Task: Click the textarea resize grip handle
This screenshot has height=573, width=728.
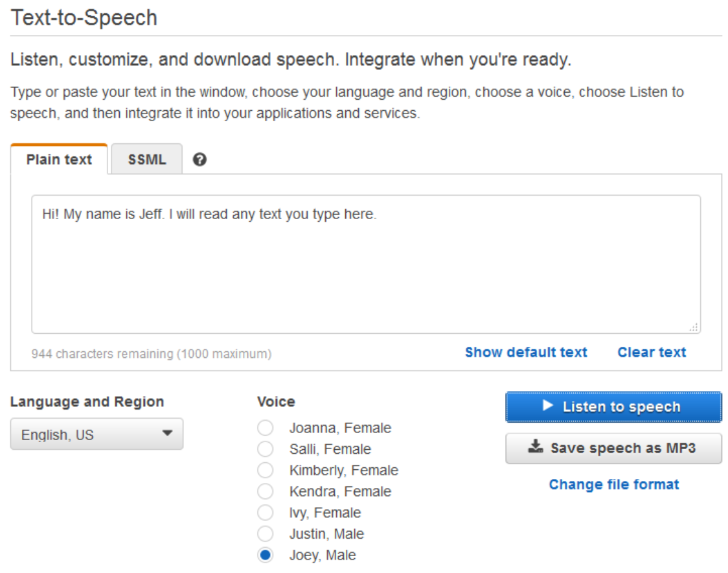Action: click(x=694, y=328)
